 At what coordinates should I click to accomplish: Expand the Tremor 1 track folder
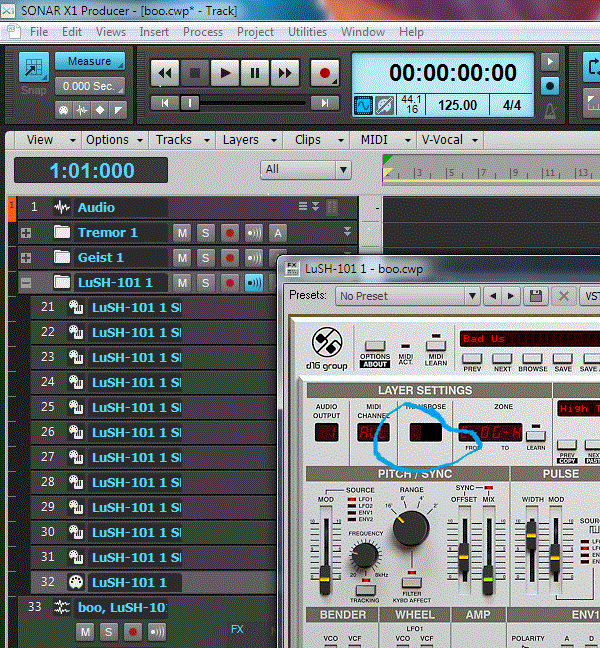click(x=26, y=233)
